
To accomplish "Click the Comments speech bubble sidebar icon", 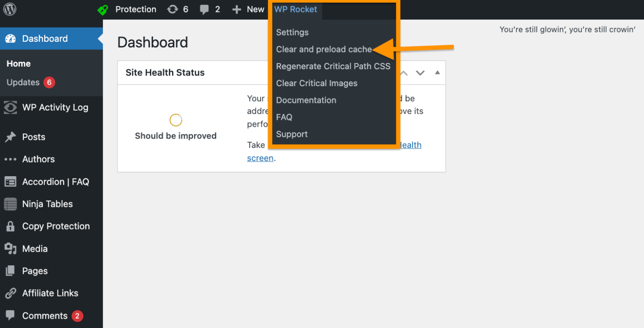I will 10,316.
